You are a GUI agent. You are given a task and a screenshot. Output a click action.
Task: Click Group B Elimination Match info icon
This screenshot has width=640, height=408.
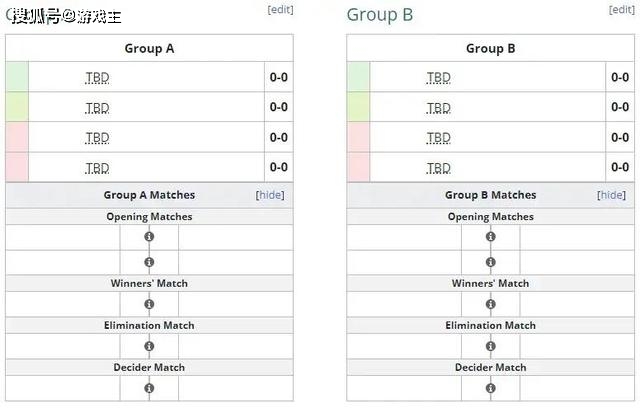tap(491, 346)
